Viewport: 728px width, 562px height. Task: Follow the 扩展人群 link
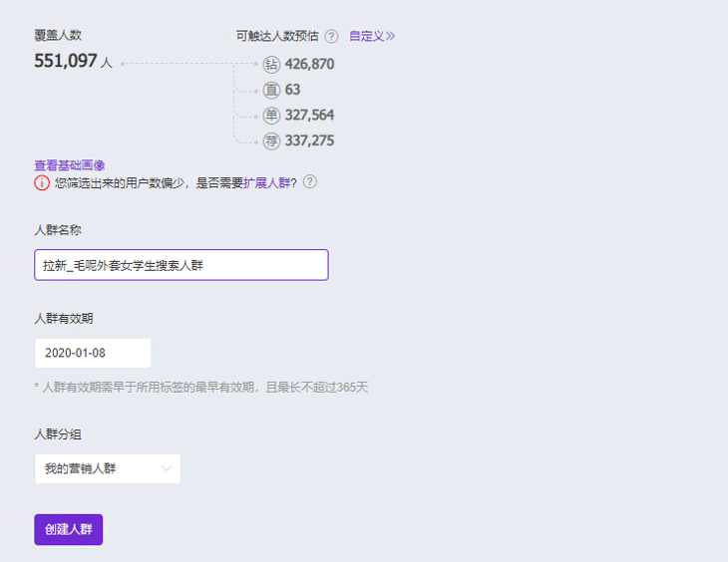(266, 183)
